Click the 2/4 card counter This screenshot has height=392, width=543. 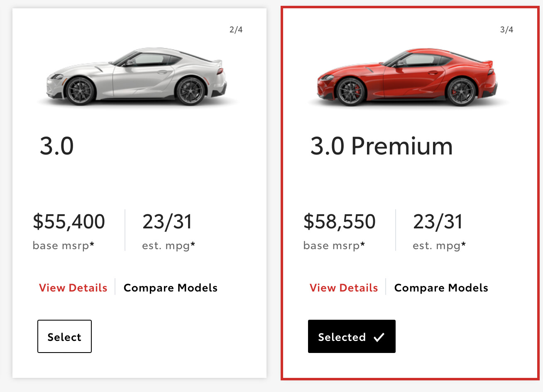tap(236, 29)
